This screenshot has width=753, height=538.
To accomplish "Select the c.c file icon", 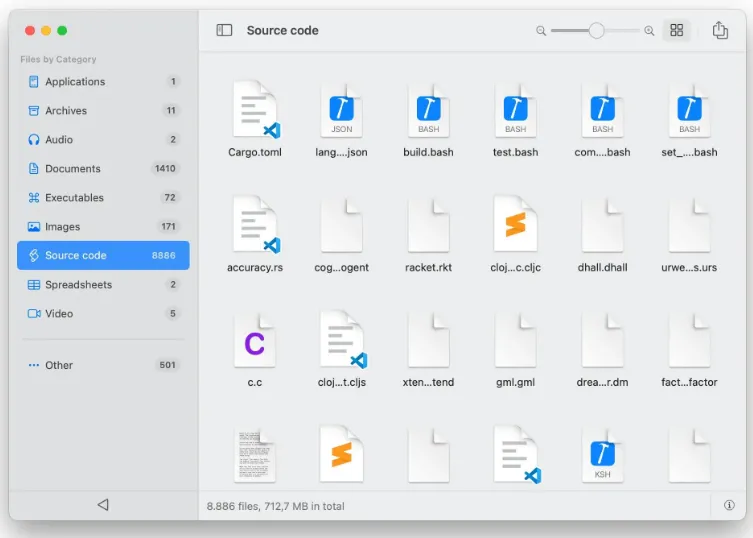I will point(255,341).
